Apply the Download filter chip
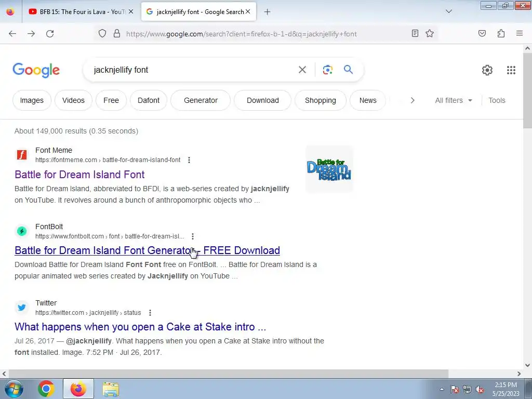The width and height of the screenshot is (532, 399). pos(262,100)
